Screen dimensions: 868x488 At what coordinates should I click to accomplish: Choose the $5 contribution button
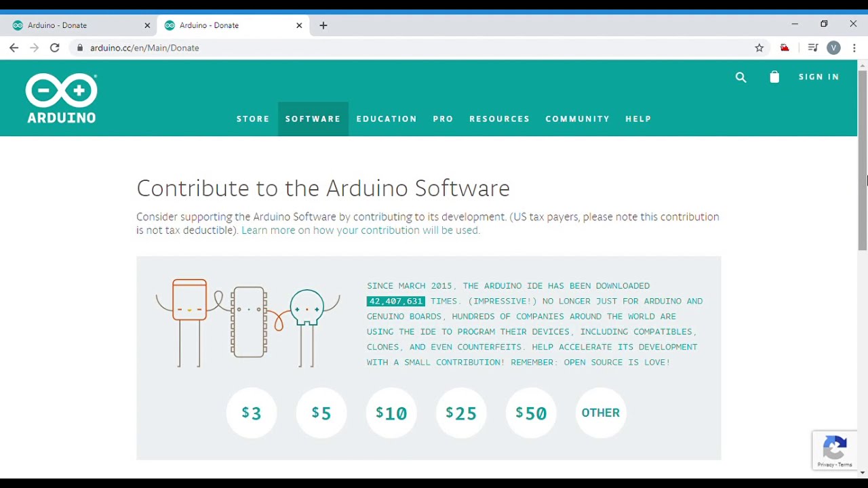pos(321,413)
